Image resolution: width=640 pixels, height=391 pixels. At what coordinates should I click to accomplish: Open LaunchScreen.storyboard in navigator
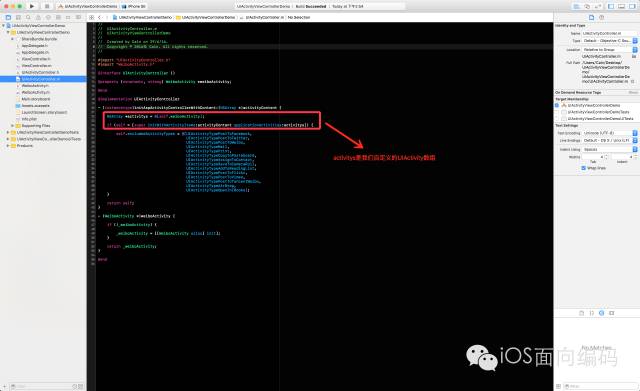pyautogui.click(x=44, y=112)
